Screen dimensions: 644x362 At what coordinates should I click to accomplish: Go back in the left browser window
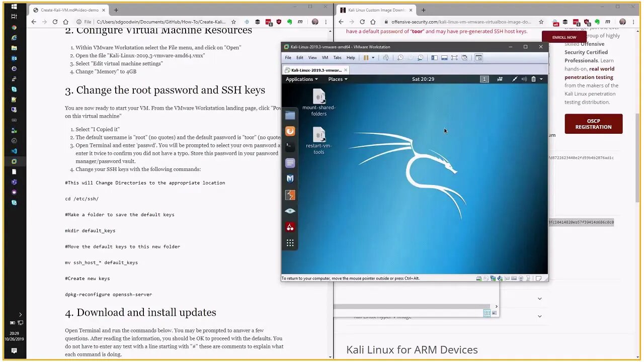tap(34, 22)
